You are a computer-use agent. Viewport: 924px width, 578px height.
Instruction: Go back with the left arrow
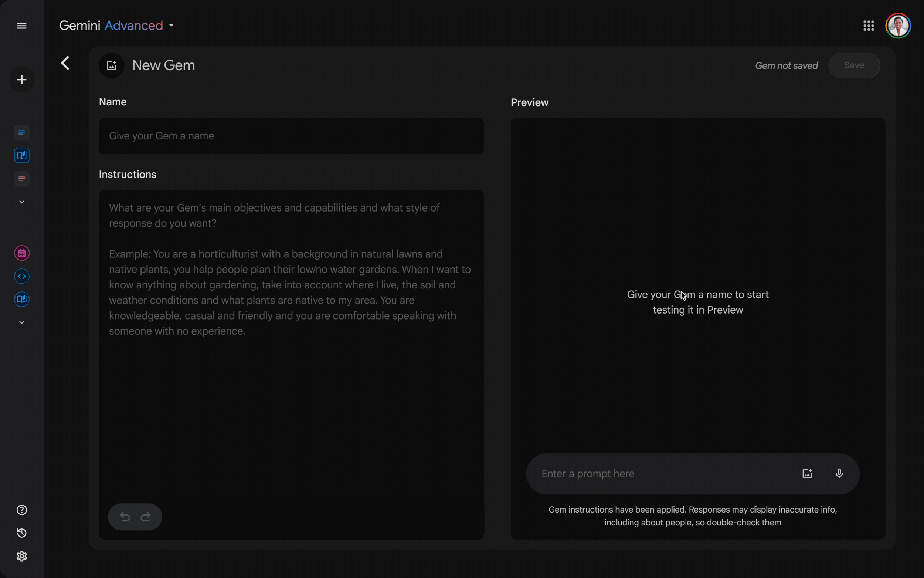65,63
